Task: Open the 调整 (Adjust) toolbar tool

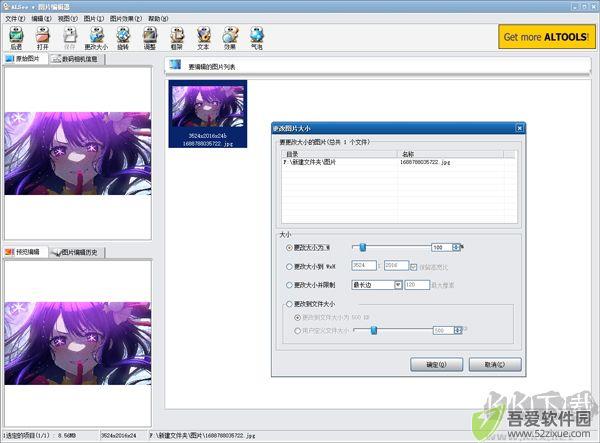Action: coord(150,38)
